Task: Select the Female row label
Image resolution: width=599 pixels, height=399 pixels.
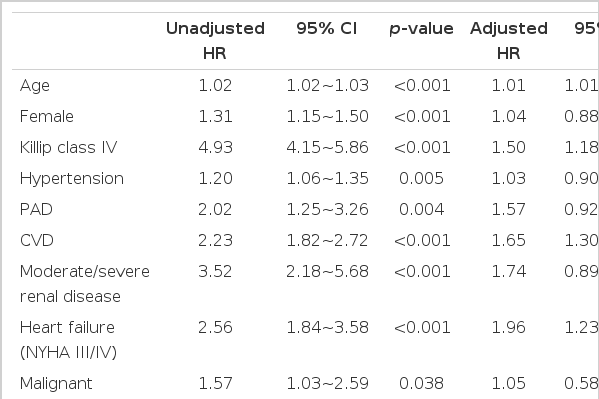Action: (47, 117)
